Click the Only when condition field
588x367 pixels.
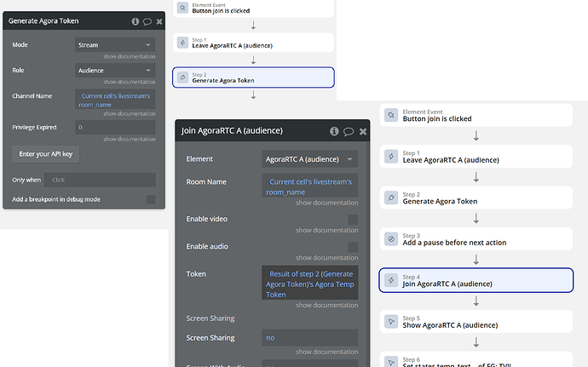coord(100,180)
